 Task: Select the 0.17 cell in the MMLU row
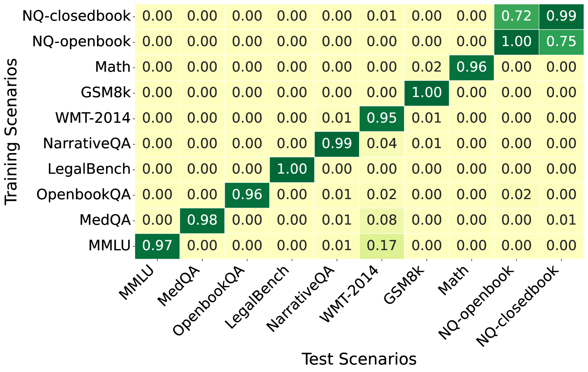click(382, 246)
